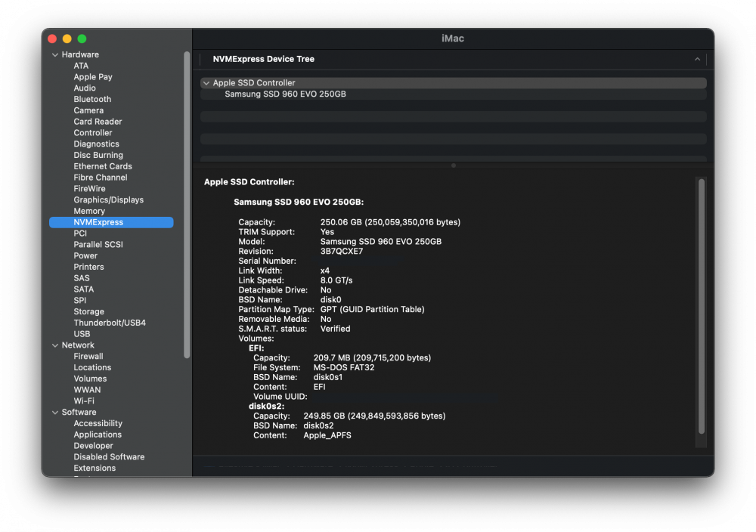Show Ethernet Cards information

pyautogui.click(x=103, y=166)
